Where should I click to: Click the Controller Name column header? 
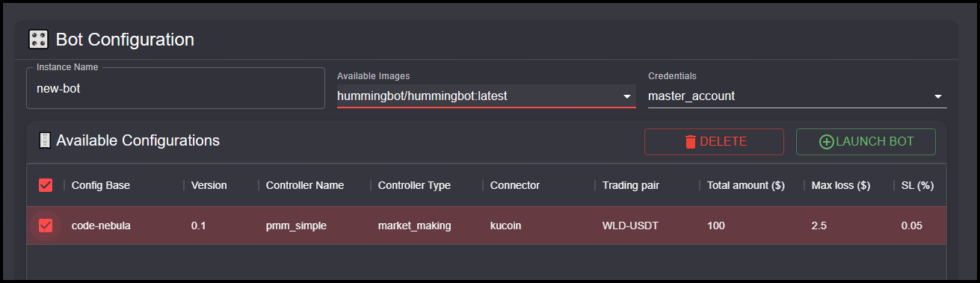(x=305, y=185)
